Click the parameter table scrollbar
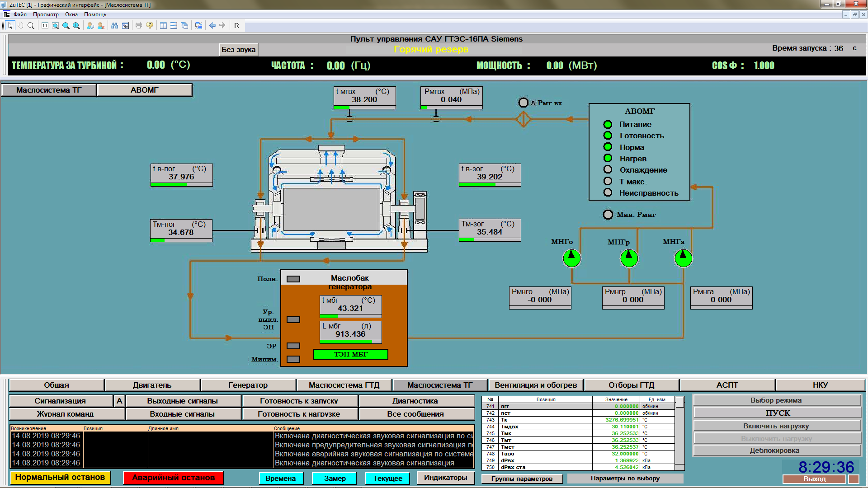Screen dimensions: 868x488 (x=679, y=434)
